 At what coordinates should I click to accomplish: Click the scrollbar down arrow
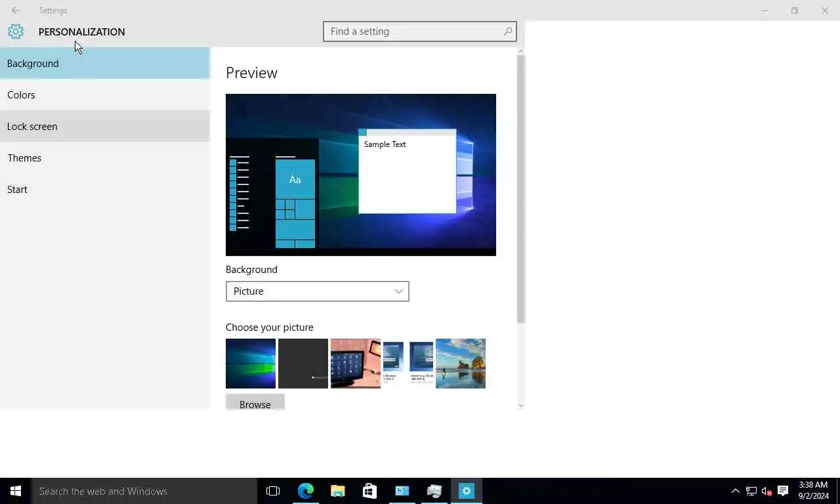click(x=521, y=406)
